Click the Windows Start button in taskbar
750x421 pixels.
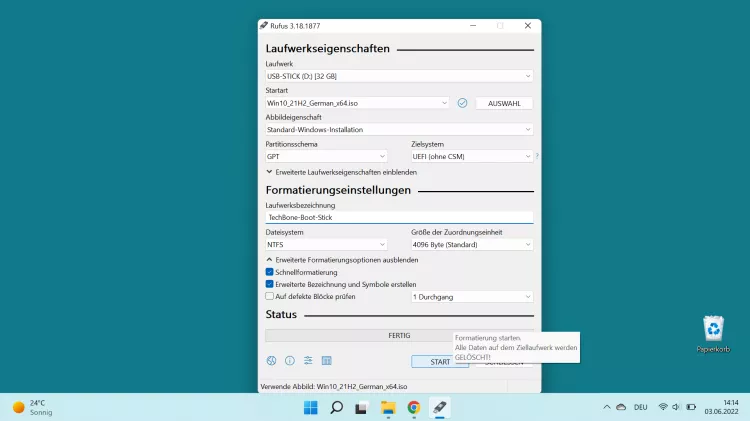pyautogui.click(x=310, y=407)
